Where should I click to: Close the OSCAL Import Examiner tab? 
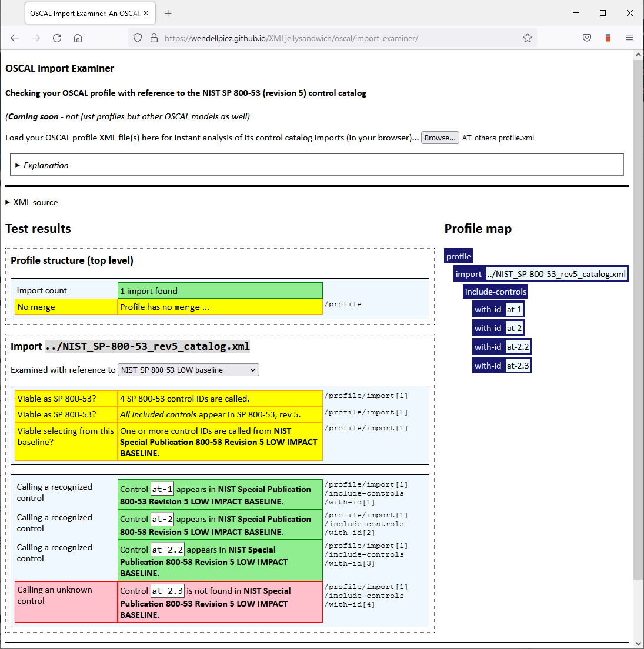(x=146, y=14)
